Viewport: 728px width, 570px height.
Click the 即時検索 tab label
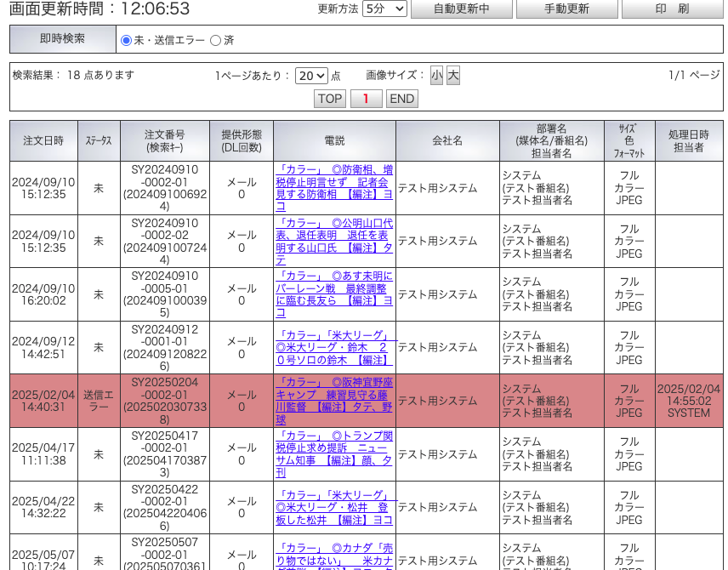click(x=62, y=39)
